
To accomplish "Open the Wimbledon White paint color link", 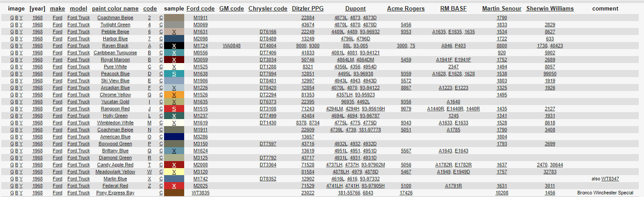I will click(115, 123).
